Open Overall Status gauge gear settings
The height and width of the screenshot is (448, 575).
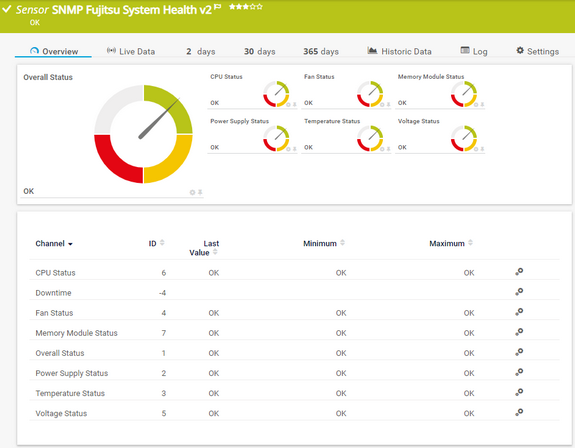(192, 192)
